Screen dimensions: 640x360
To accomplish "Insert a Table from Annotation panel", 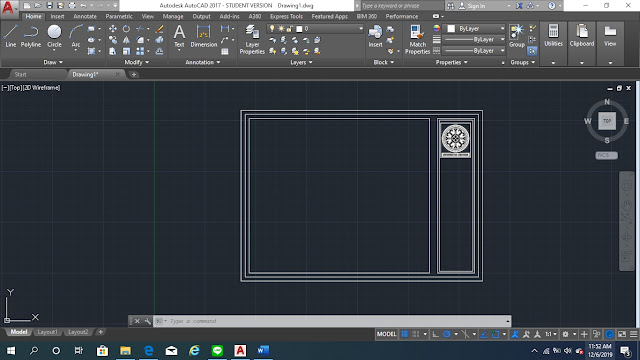I will pos(225,51).
